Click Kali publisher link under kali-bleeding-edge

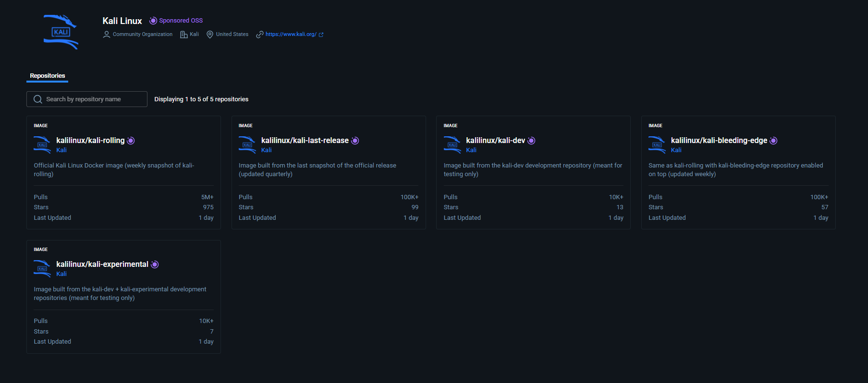[676, 150]
